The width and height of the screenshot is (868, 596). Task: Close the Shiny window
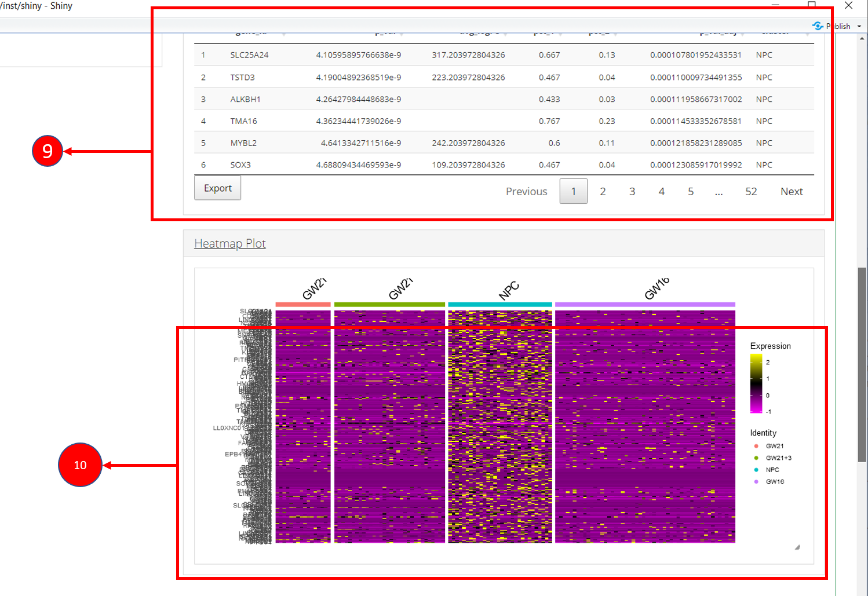[x=848, y=6]
